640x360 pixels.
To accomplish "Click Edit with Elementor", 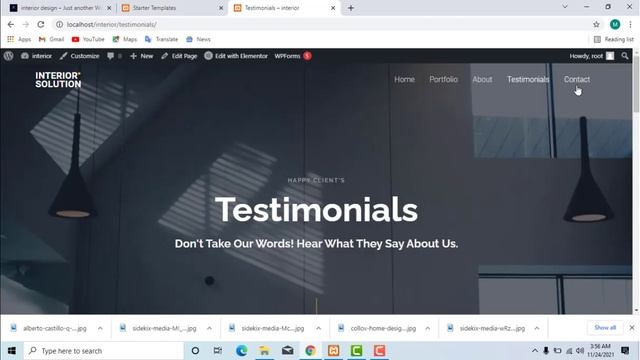I will tap(236, 56).
